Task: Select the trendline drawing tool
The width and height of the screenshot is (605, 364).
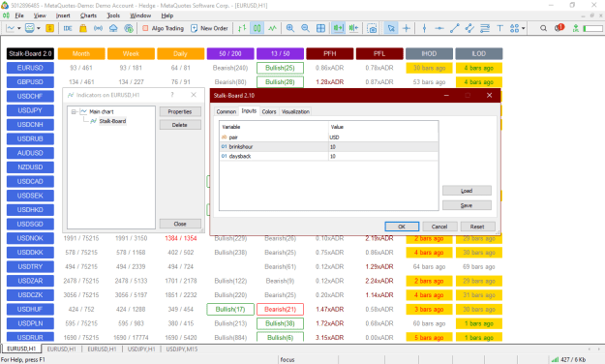Action: [455, 28]
